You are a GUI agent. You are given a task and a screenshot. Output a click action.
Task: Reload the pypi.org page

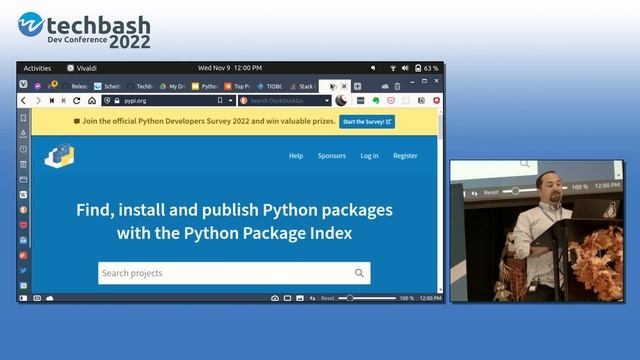point(77,100)
